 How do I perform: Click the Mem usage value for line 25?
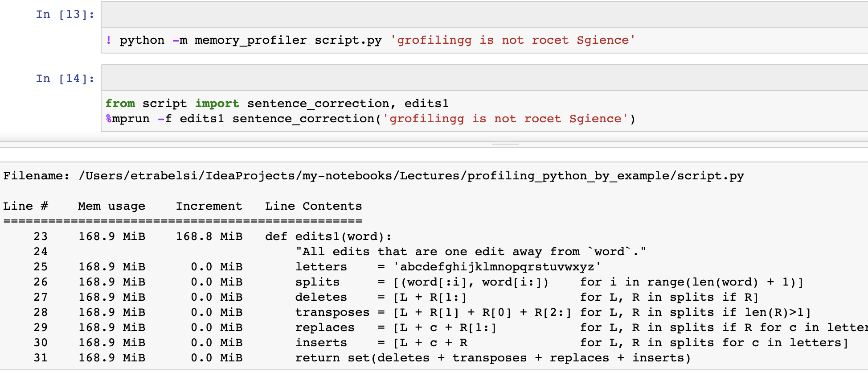pyautogui.click(x=112, y=267)
